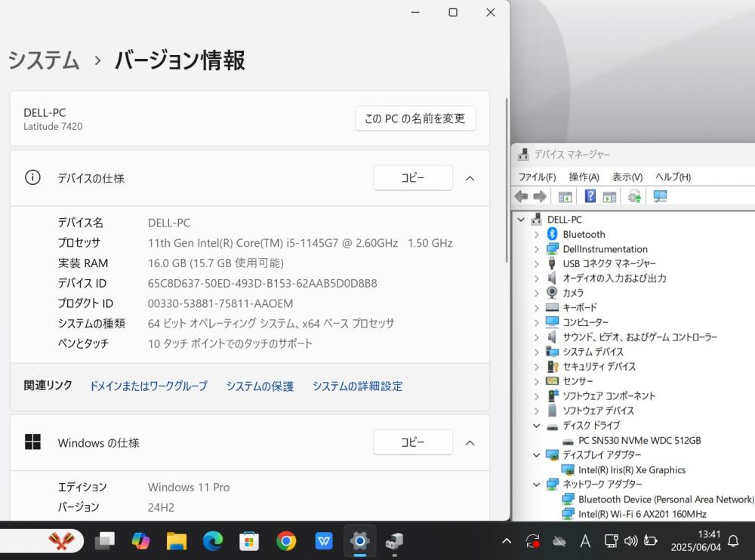
Task: Select the キーボード tree item
Action: coord(580,308)
